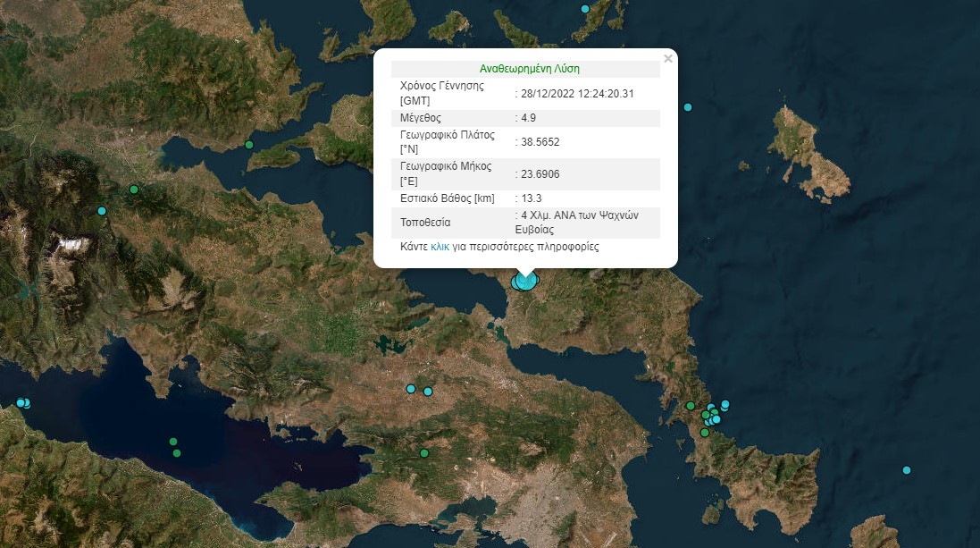The width and height of the screenshot is (980, 548).
Task: Select the westernmost green marker in southeast cluster
Action: (x=691, y=406)
